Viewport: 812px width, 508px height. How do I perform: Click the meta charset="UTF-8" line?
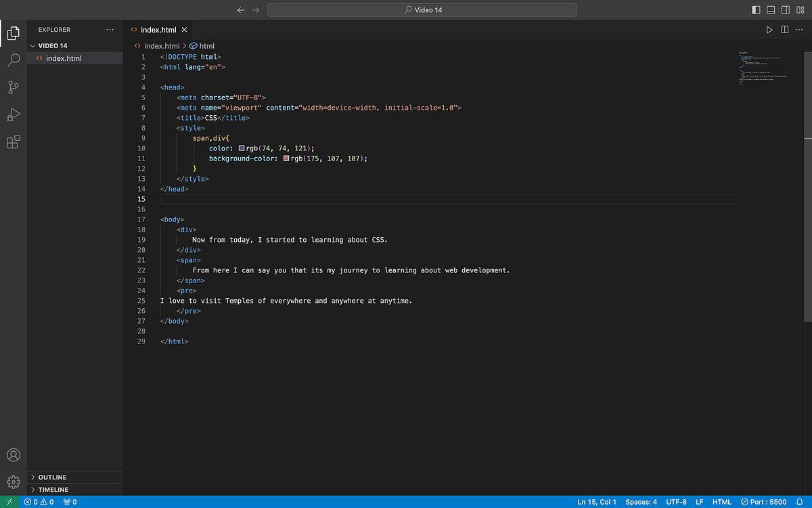point(221,98)
